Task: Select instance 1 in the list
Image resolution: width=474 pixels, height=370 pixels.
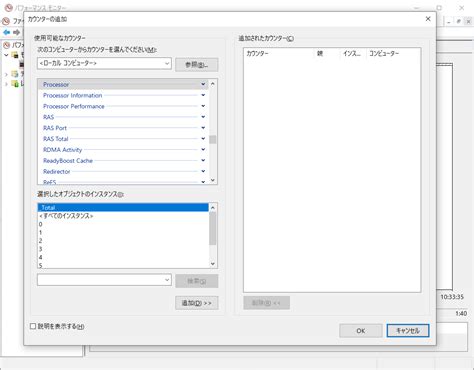Action: (x=123, y=233)
